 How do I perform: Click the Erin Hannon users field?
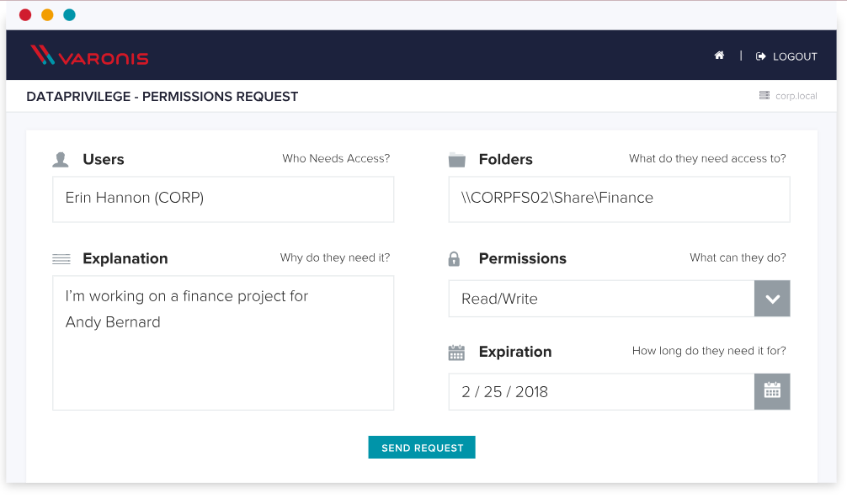point(222,199)
